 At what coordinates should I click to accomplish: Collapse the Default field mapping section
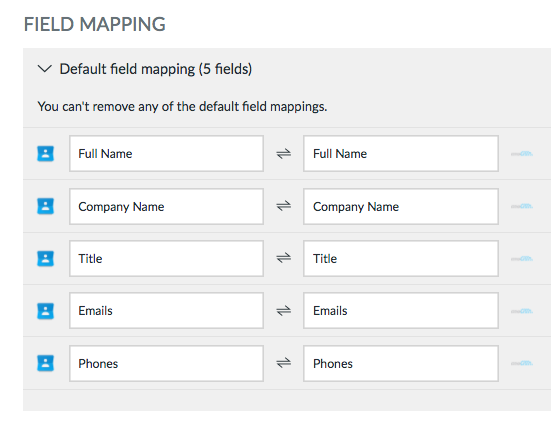coord(45,69)
